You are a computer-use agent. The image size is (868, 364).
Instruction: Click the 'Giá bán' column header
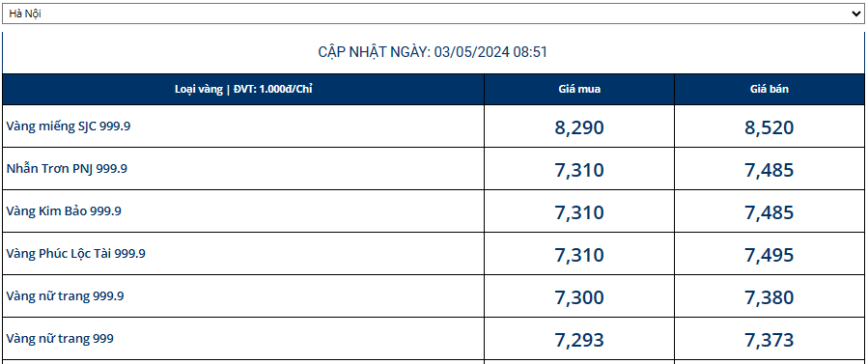click(770, 90)
